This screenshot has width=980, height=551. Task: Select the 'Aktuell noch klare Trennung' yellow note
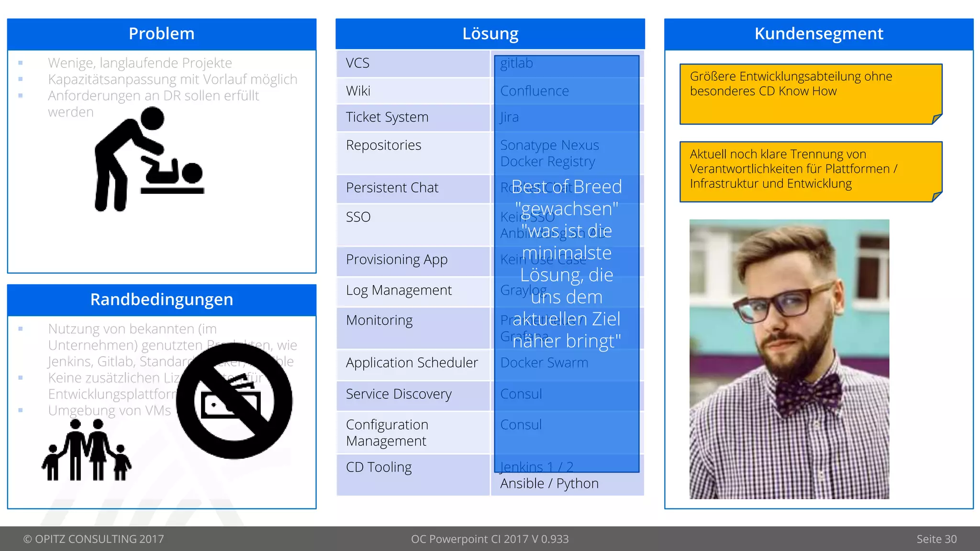point(811,172)
